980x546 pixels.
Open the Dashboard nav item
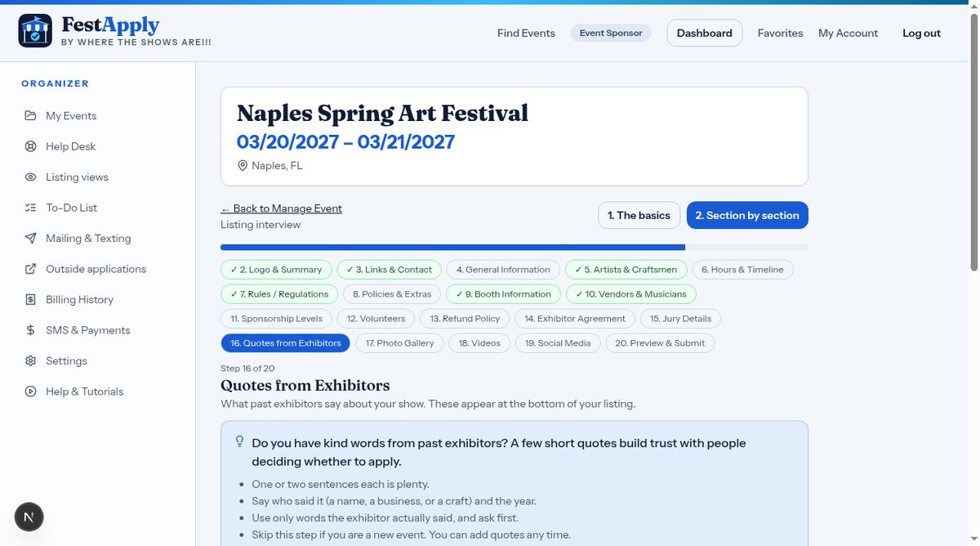coord(705,34)
